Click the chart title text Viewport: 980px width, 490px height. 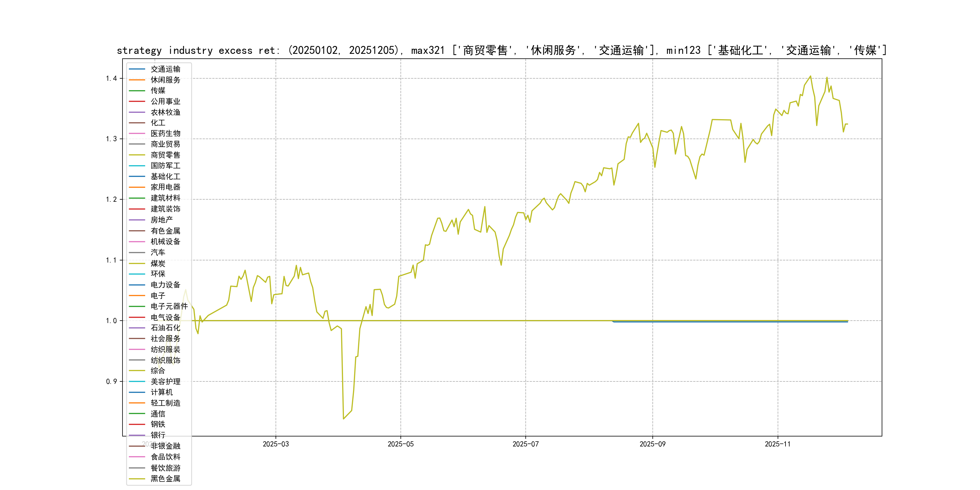coord(501,50)
